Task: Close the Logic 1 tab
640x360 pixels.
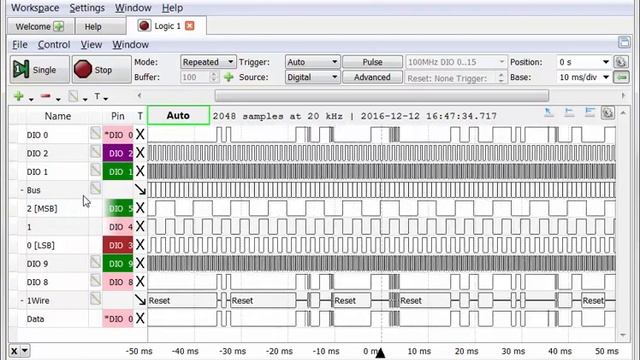Action: click(x=189, y=26)
